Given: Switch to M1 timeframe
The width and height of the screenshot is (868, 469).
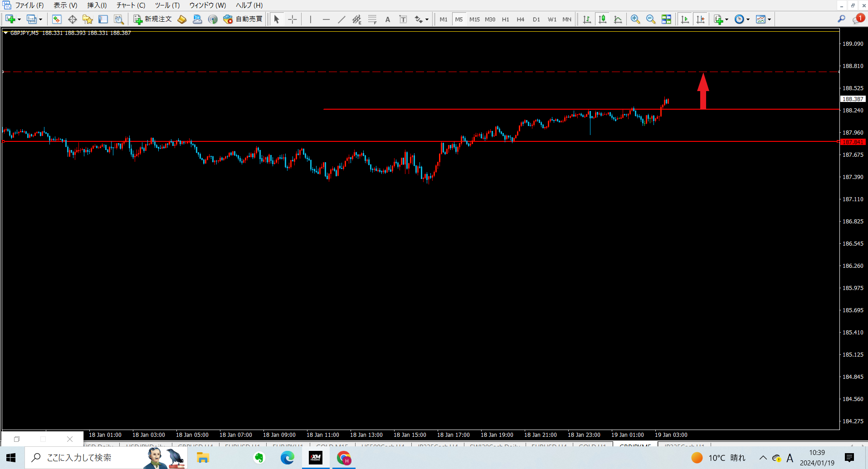Looking at the screenshot, I should click(x=444, y=19).
